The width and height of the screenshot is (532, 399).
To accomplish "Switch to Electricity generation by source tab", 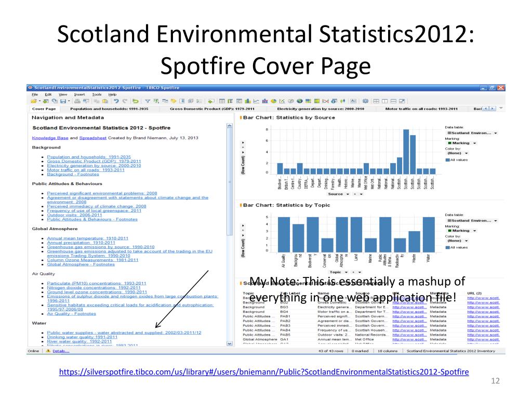I will 321,109.
